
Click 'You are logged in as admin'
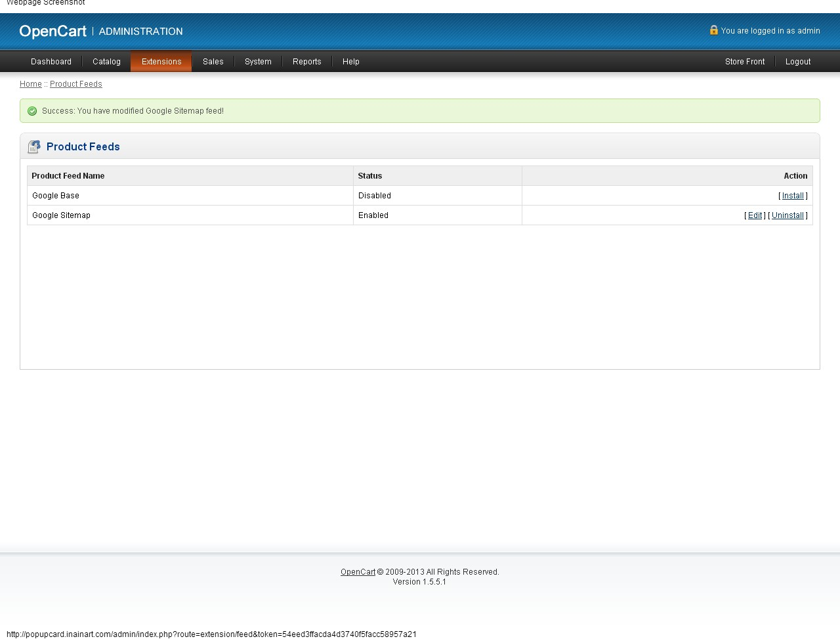770,31
